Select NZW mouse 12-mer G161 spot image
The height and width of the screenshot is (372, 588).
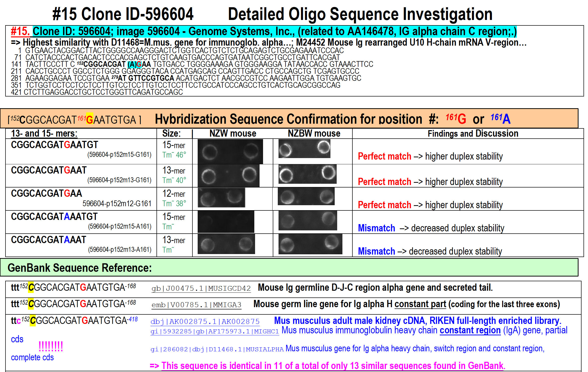(221, 197)
